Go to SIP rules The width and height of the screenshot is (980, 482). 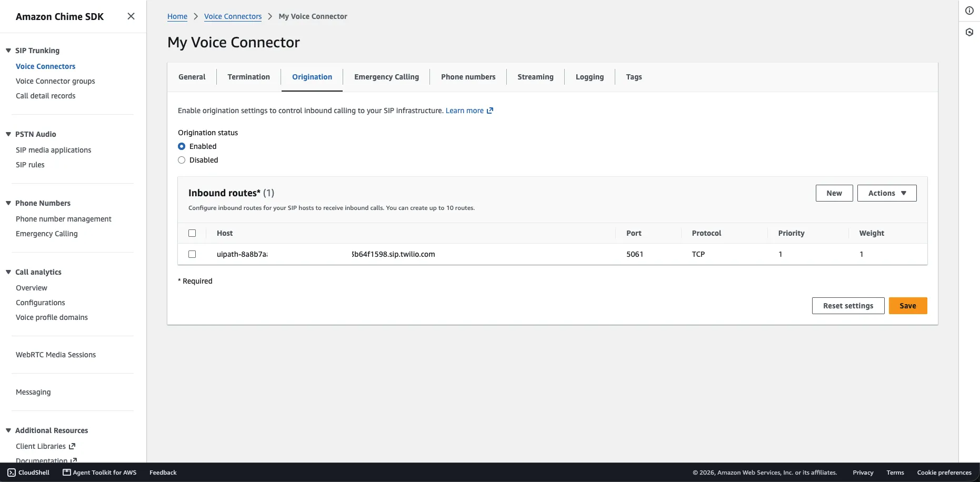pos(30,165)
